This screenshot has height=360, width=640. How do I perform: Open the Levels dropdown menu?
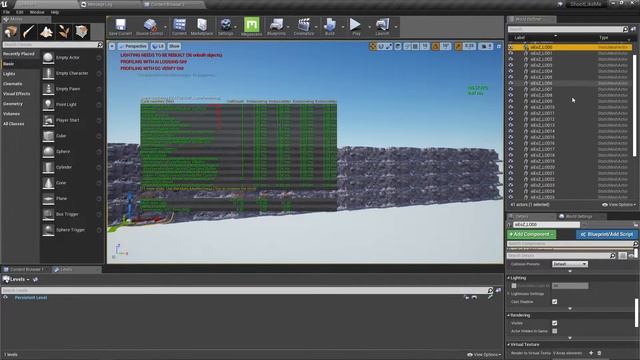pyautogui.click(x=16, y=280)
